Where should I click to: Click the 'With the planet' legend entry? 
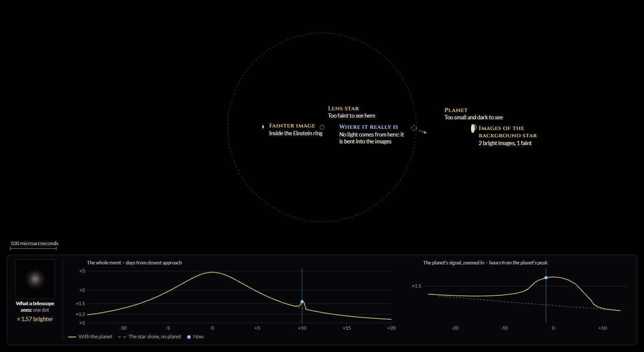coord(90,337)
